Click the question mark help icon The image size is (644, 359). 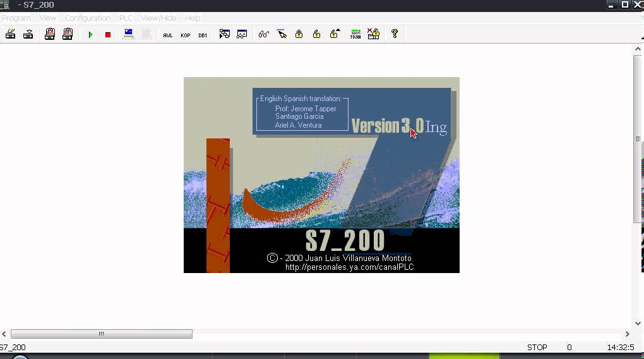click(x=395, y=33)
